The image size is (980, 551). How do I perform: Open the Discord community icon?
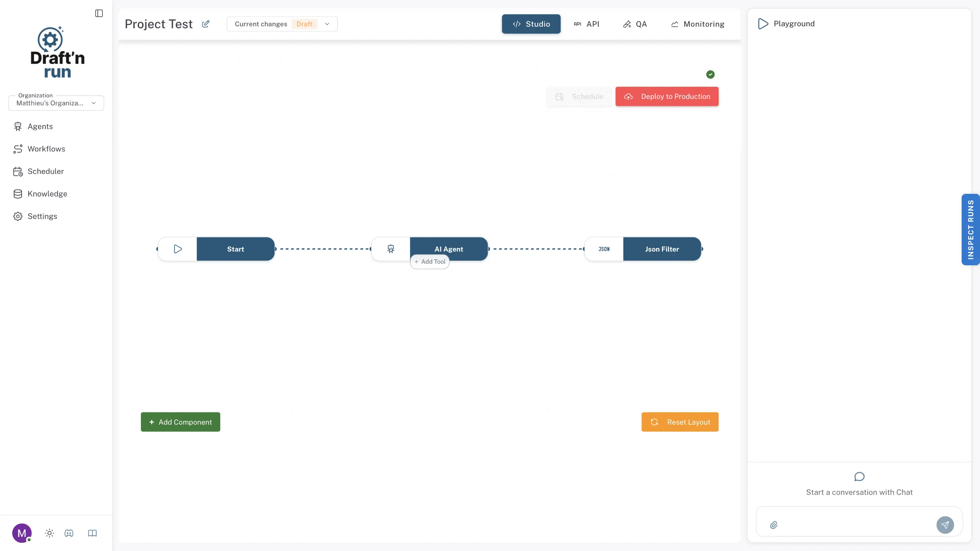coord(69,533)
